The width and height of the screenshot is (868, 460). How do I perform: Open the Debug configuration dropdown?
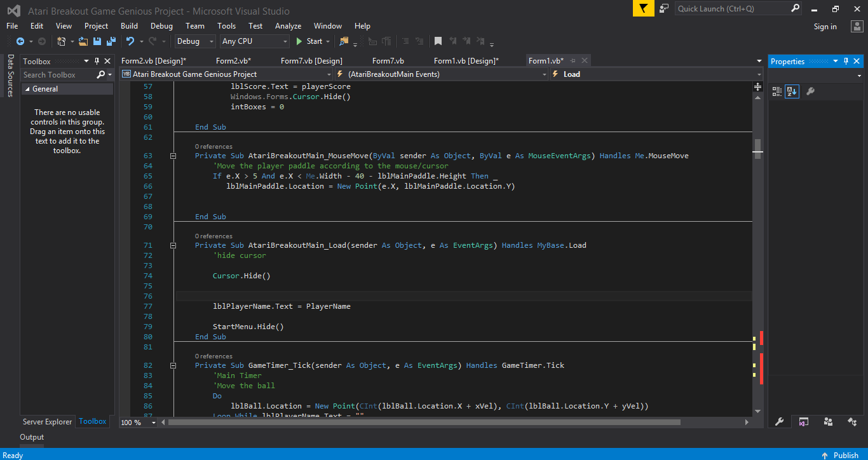(x=212, y=41)
